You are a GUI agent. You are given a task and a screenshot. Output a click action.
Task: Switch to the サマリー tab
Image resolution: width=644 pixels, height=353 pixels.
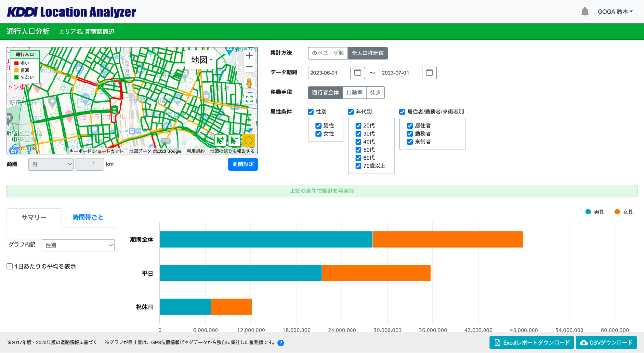[x=34, y=218]
